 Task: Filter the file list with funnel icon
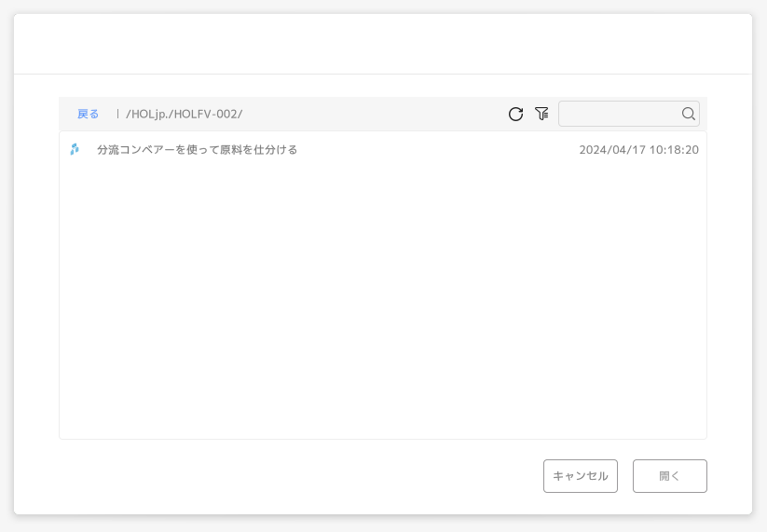(x=541, y=114)
